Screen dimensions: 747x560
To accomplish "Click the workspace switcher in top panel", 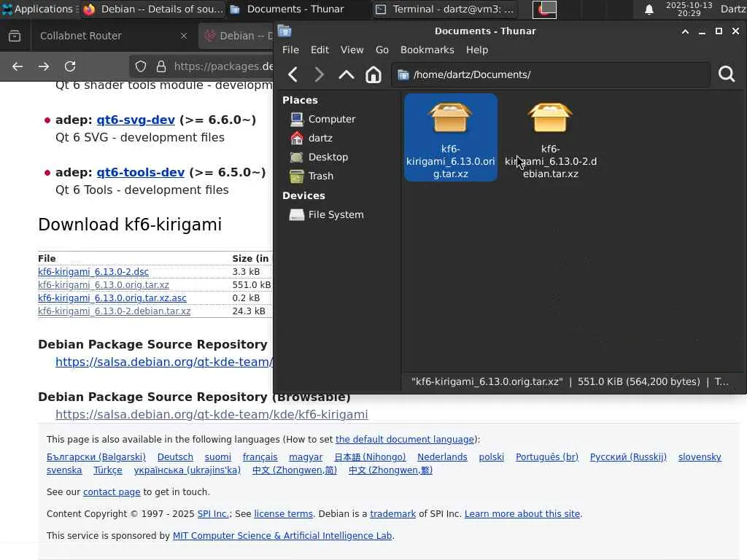I will click(544, 9).
